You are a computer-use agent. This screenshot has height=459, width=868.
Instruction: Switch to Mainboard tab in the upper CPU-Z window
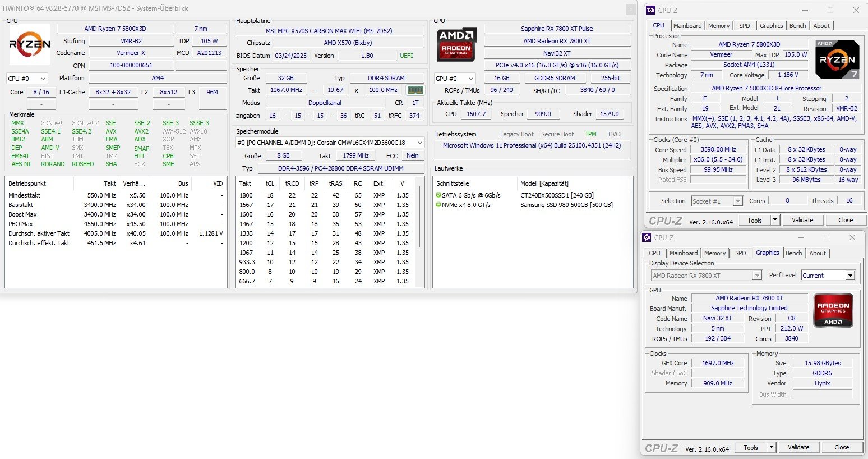[687, 26]
